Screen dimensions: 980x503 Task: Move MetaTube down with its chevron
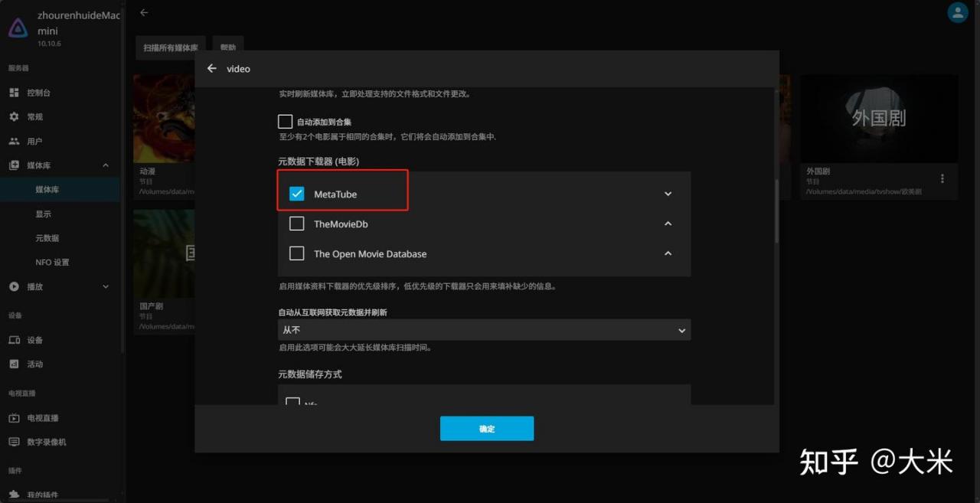668,194
